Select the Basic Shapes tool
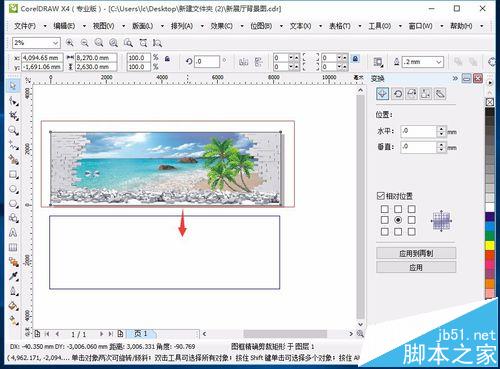500x369 pixels. 13,218
